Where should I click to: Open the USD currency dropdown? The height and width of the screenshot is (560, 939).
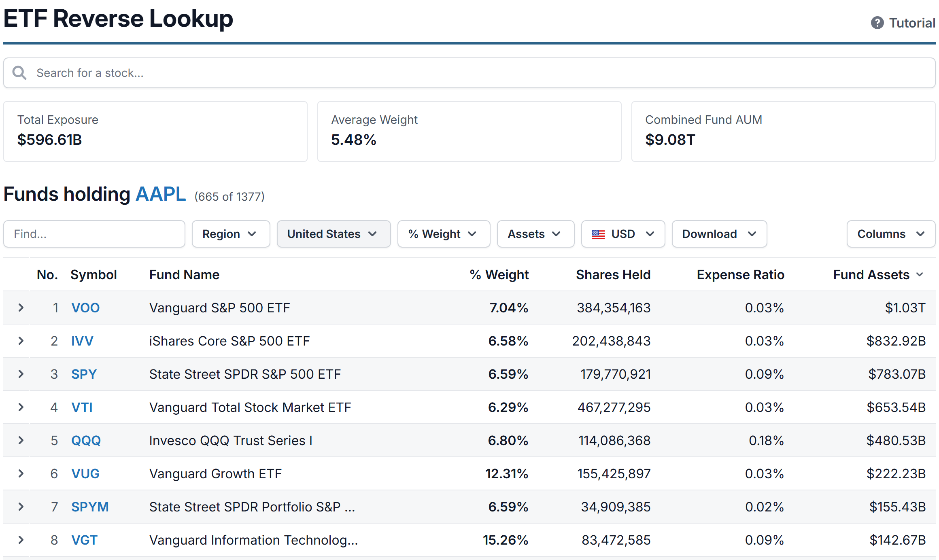click(623, 234)
